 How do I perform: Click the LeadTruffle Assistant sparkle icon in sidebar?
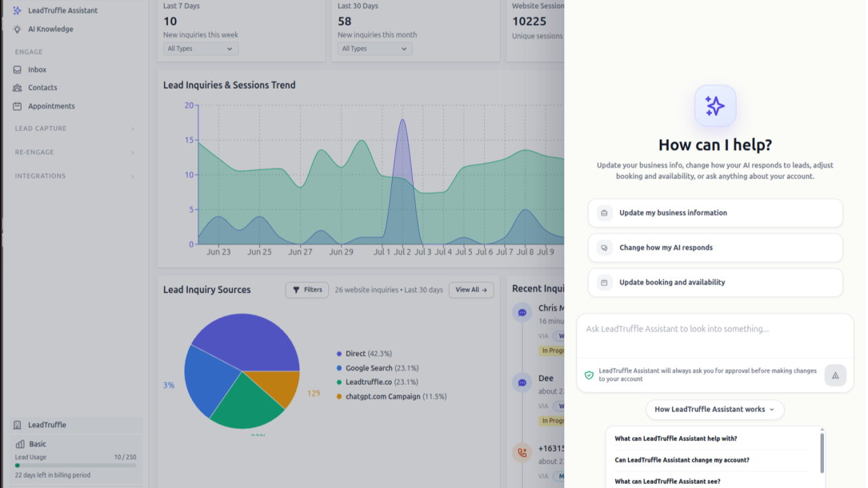[x=18, y=11]
